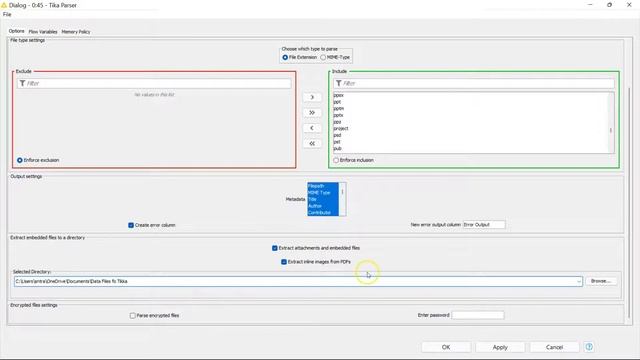Click the dialog's main vertical scrollbar
Viewport: 640px width, 360px height.
[629, 202]
